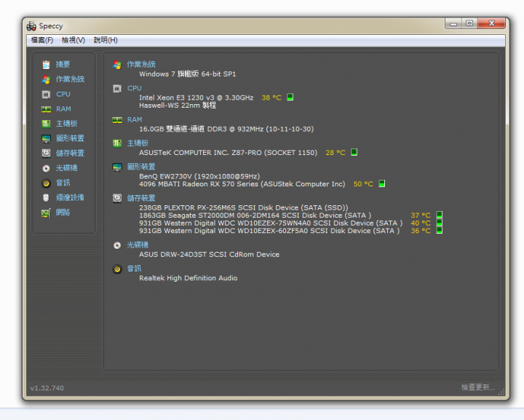Click 音訊 heading link in summary panel
The height and width of the screenshot is (420, 524).
(134, 269)
